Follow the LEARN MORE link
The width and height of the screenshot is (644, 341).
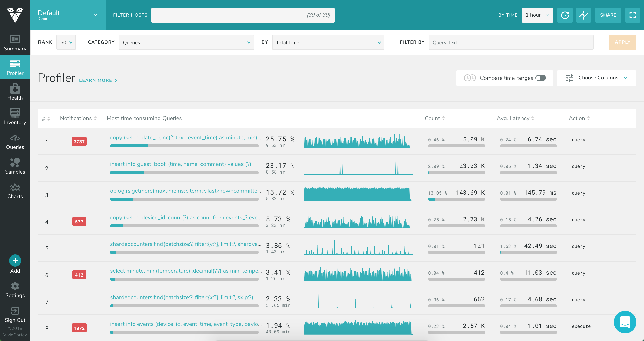click(98, 80)
